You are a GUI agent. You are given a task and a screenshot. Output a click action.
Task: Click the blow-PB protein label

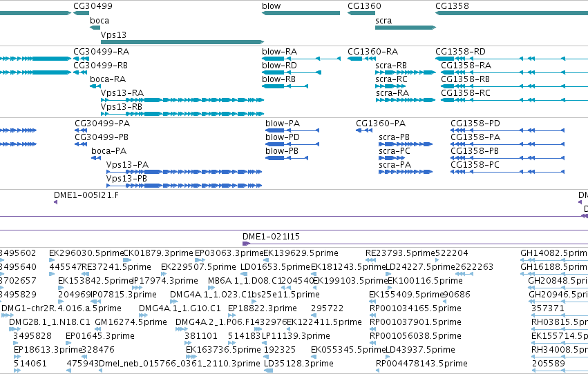point(282,151)
